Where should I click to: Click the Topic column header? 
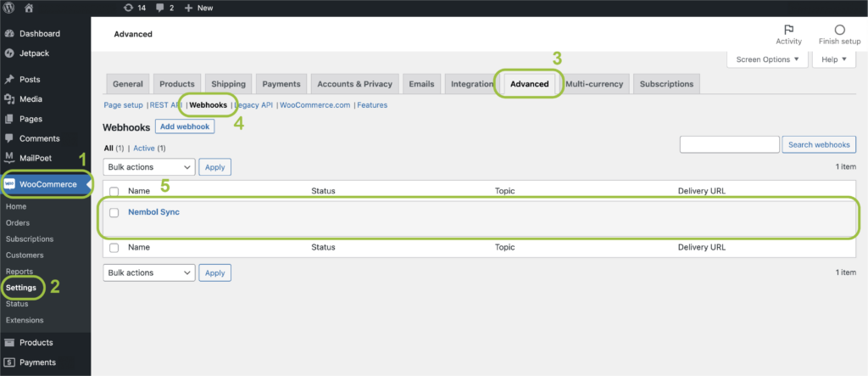click(x=505, y=191)
